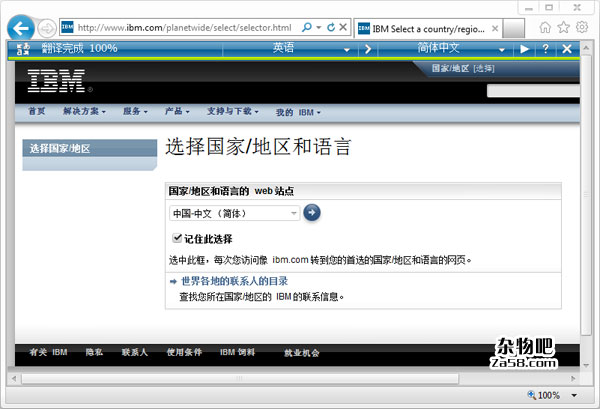
Task: Click 联系人 footer link
Action: [135, 352]
